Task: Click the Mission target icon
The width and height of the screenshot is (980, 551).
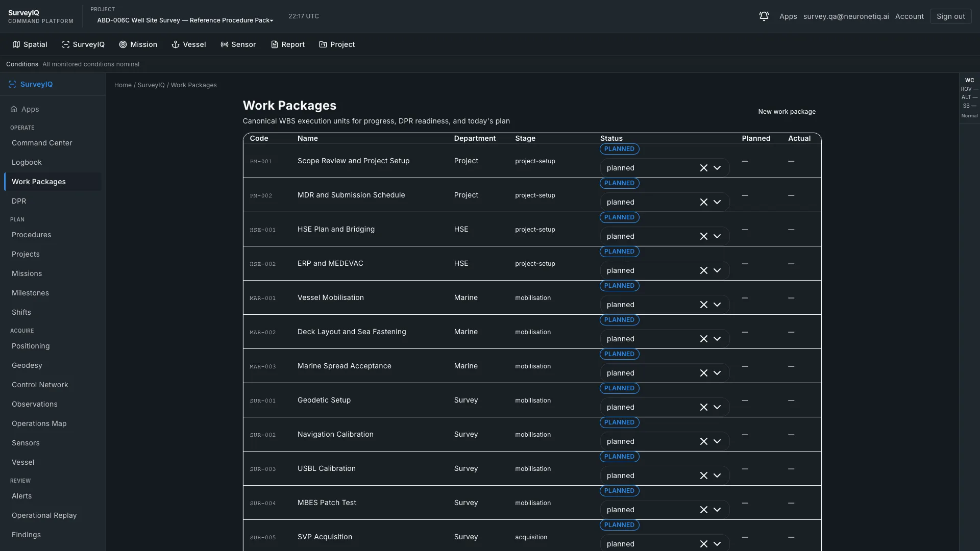Action: click(123, 44)
